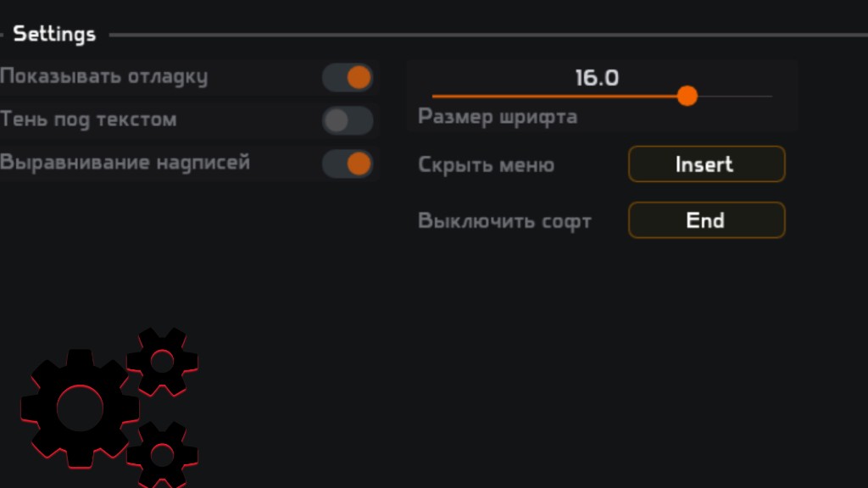This screenshot has width=868, height=488.
Task: Turn off Выравнивание надписей switch
Action: click(x=348, y=164)
